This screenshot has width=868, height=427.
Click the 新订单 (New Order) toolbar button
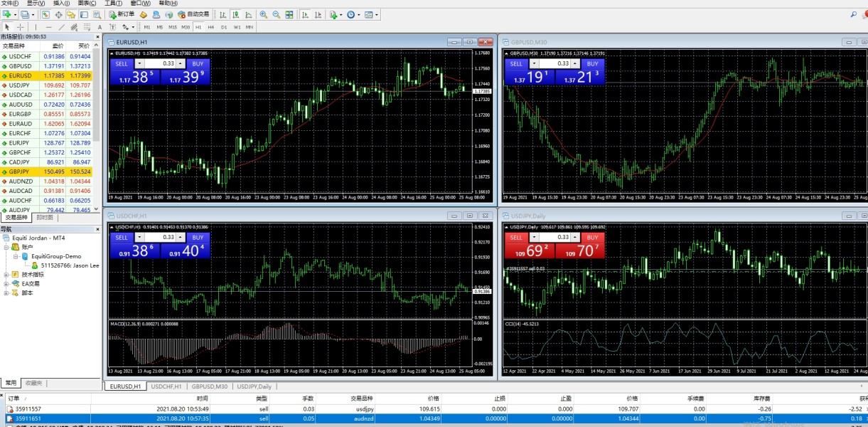click(x=121, y=14)
